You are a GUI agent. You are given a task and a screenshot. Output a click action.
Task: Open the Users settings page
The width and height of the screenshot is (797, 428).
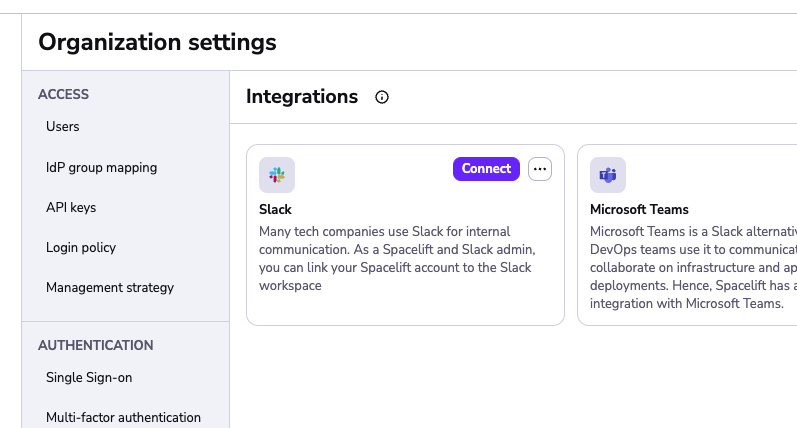[x=63, y=127]
